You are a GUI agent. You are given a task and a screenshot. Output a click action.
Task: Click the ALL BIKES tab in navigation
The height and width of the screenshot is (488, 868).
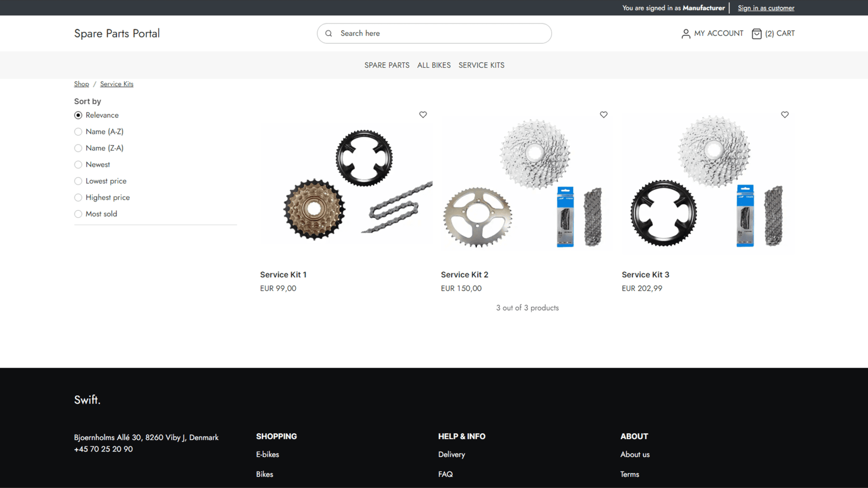[x=434, y=65]
